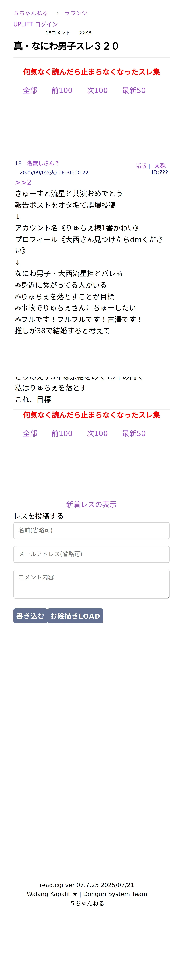The height and width of the screenshot is (980, 174).
Task: Select the bottom 最新50 navigation link
Action: click(134, 433)
